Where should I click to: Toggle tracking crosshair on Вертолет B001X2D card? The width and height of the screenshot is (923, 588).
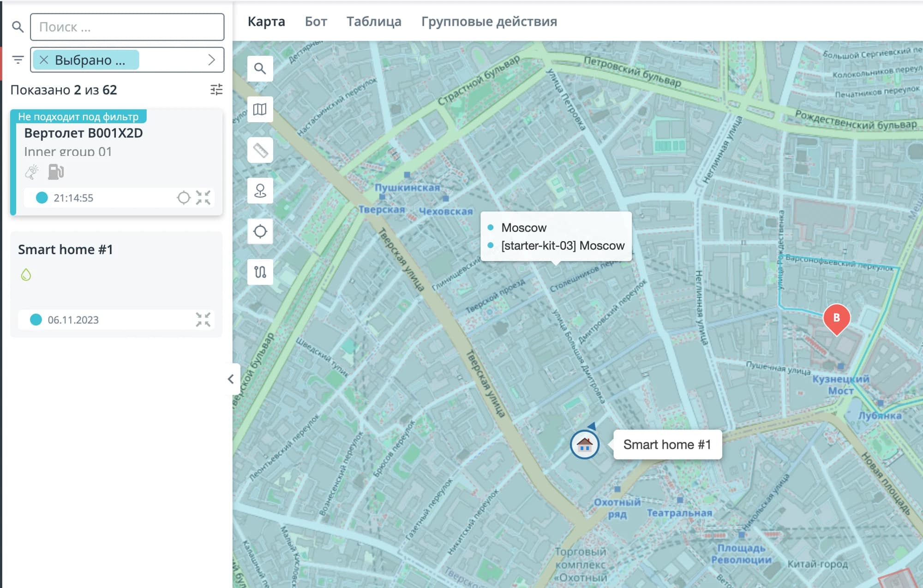click(183, 198)
